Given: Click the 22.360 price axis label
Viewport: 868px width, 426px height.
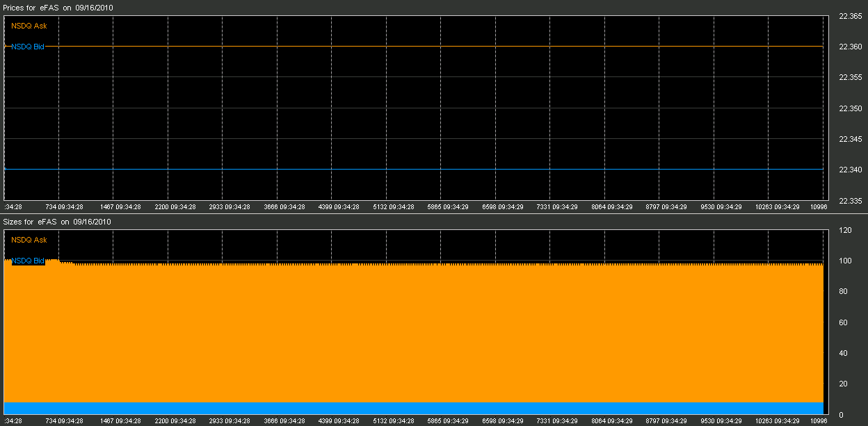Looking at the screenshot, I should pos(852,47).
